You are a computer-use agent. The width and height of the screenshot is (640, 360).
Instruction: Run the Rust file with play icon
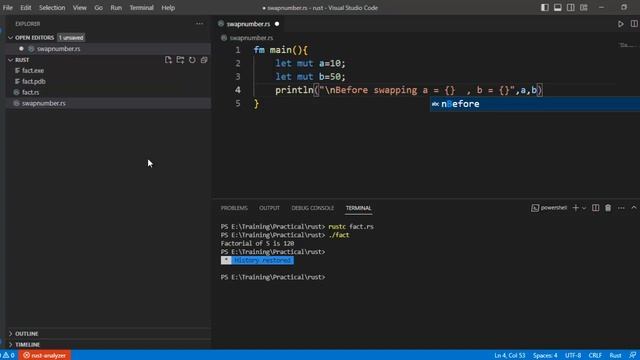click(620, 24)
